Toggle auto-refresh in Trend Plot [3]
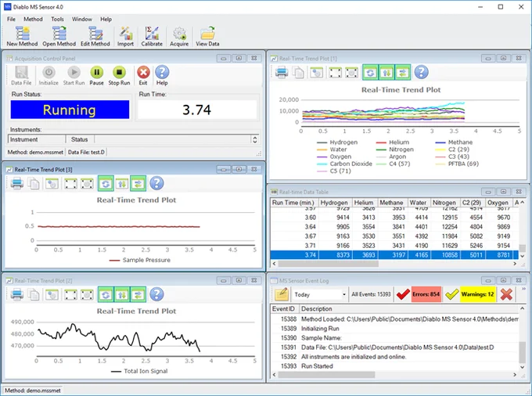Image resolution: width=532 pixels, height=396 pixels. (106, 184)
